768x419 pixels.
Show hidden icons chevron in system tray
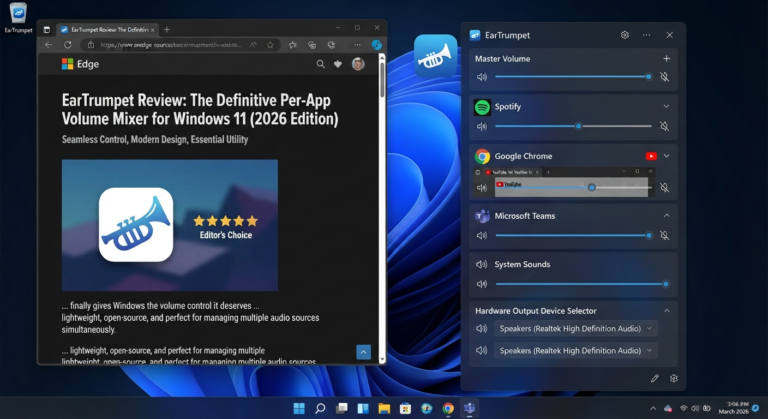click(653, 408)
